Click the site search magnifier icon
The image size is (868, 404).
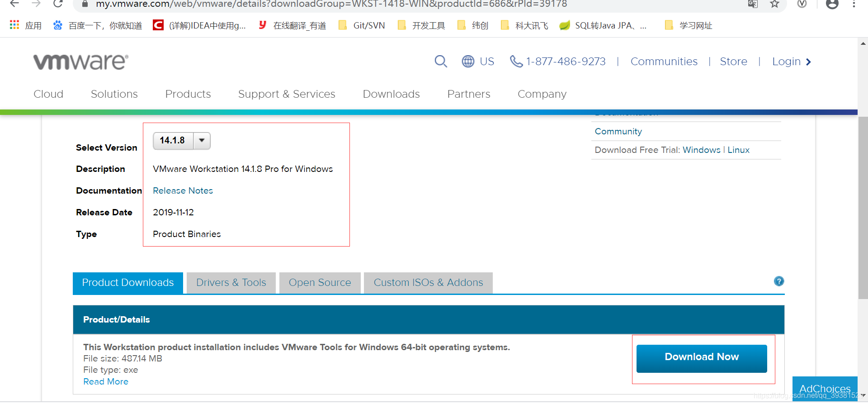pos(441,61)
